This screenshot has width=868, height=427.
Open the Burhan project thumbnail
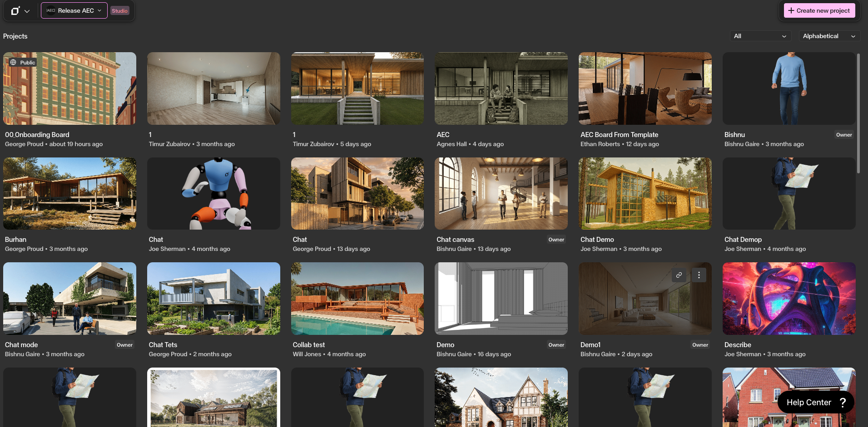[69, 193]
